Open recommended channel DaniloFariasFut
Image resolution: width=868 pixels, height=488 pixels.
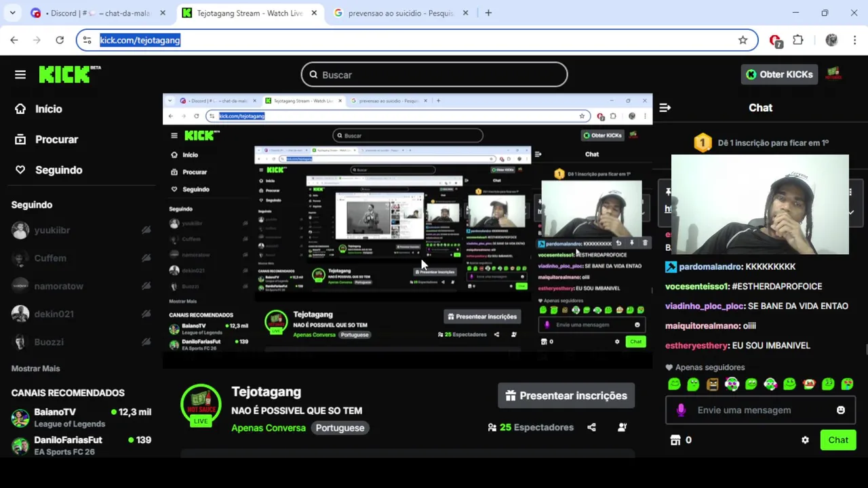point(81,445)
